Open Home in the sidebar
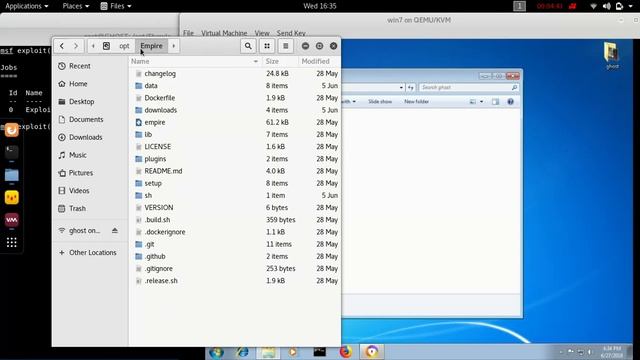The height and width of the screenshot is (360, 640). click(78, 84)
